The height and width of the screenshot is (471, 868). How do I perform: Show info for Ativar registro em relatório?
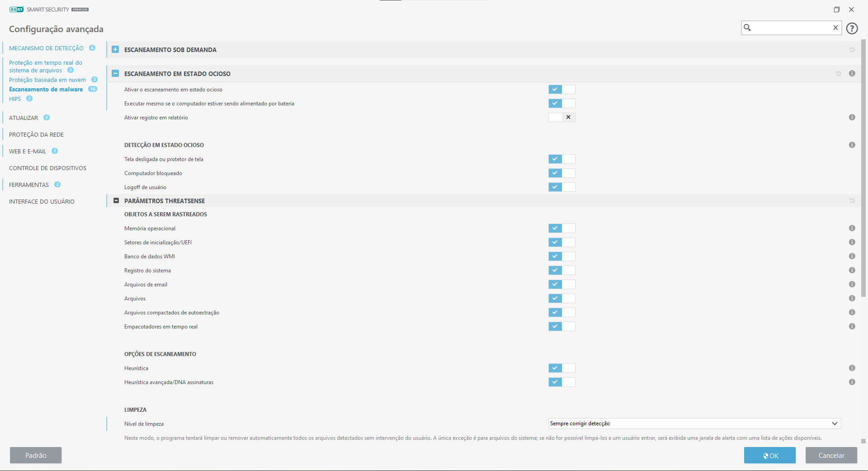[x=852, y=117]
